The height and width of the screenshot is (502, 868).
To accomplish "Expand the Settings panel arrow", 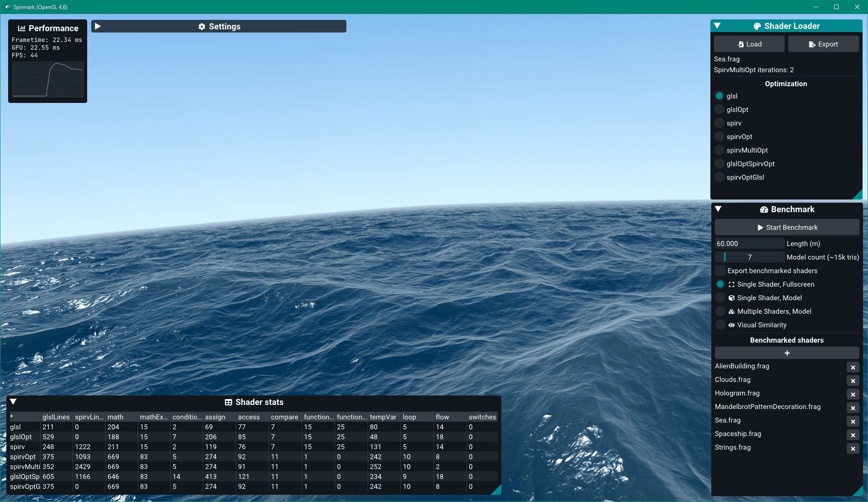I will click(98, 26).
